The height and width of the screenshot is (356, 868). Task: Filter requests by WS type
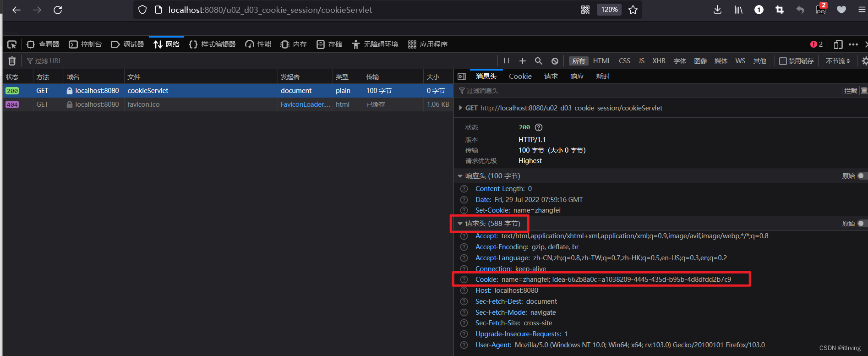pyautogui.click(x=740, y=61)
